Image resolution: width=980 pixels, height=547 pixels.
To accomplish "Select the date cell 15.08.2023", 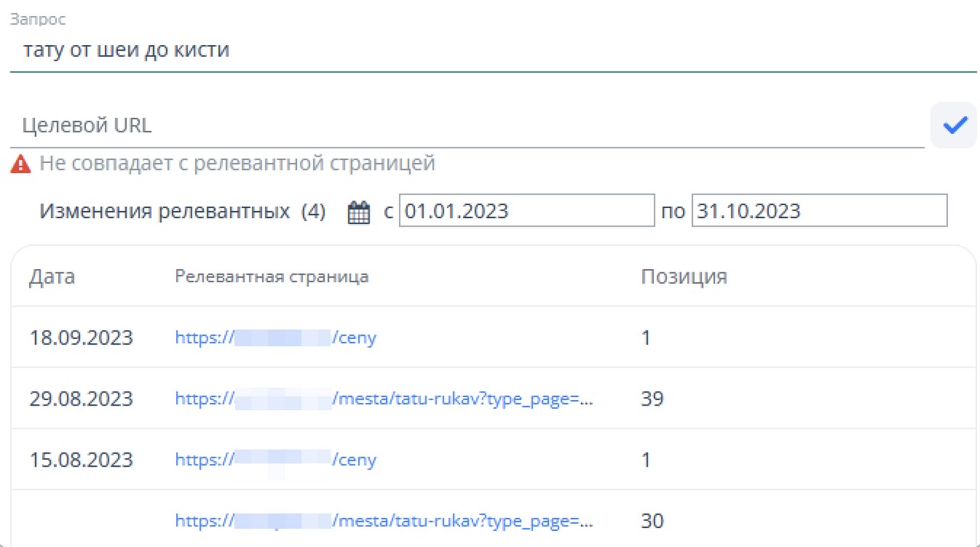I will pos(81,460).
